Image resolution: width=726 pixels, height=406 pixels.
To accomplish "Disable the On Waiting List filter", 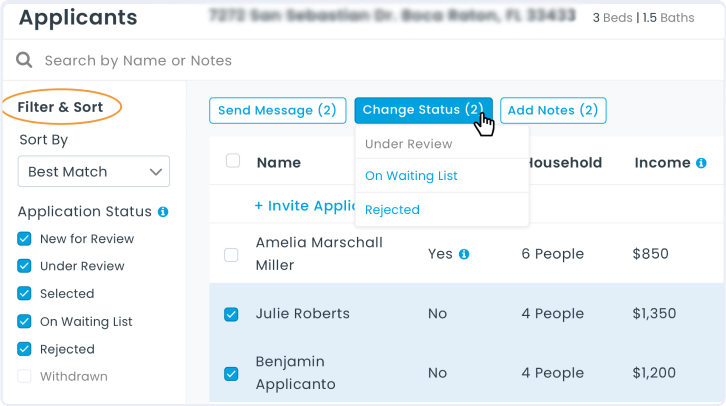I will 25,322.
